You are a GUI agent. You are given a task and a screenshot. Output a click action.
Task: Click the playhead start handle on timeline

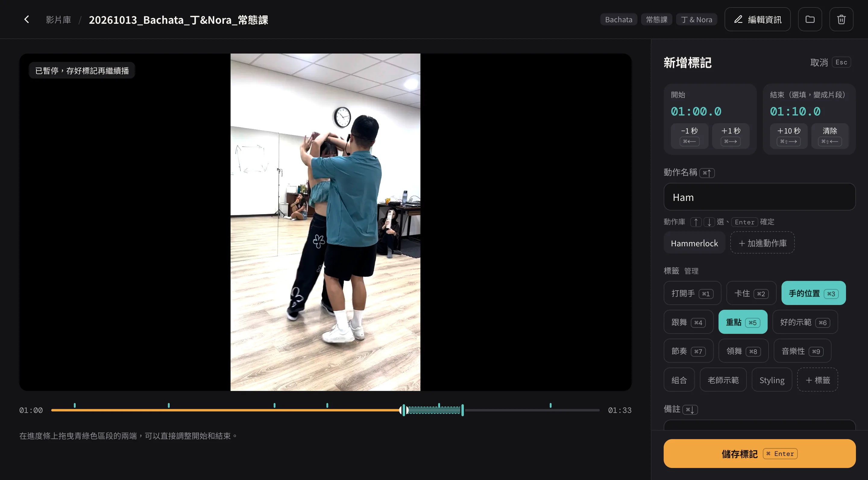(404, 410)
